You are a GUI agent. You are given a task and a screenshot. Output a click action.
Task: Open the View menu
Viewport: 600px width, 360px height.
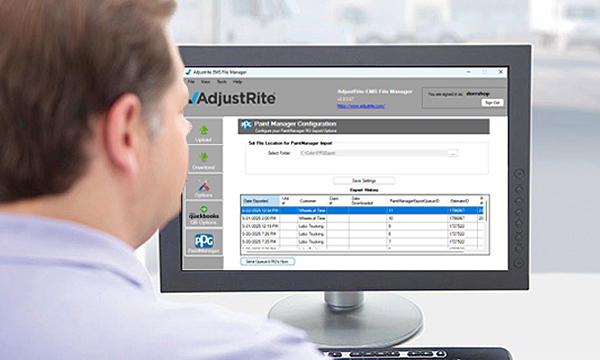tap(205, 81)
